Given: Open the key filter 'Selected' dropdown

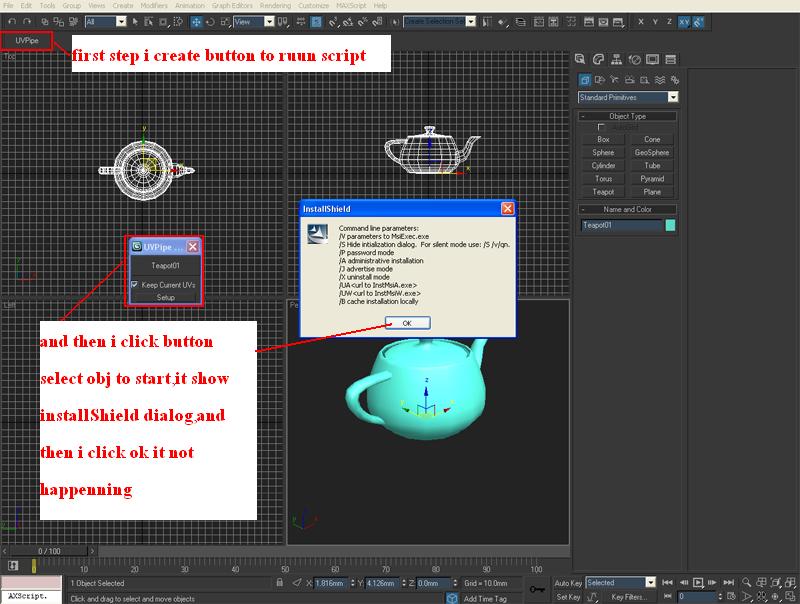Looking at the screenshot, I should [x=651, y=583].
